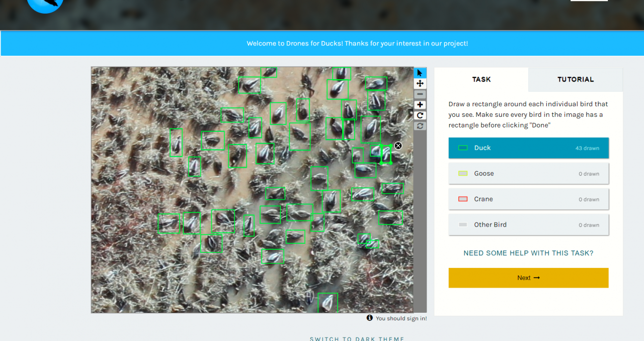
Task: Click the welcome banner message text
Action: (x=357, y=44)
